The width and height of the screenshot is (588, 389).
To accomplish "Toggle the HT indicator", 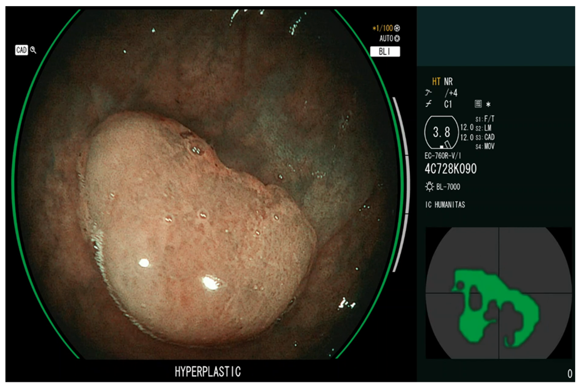I will pyautogui.click(x=436, y=82).
